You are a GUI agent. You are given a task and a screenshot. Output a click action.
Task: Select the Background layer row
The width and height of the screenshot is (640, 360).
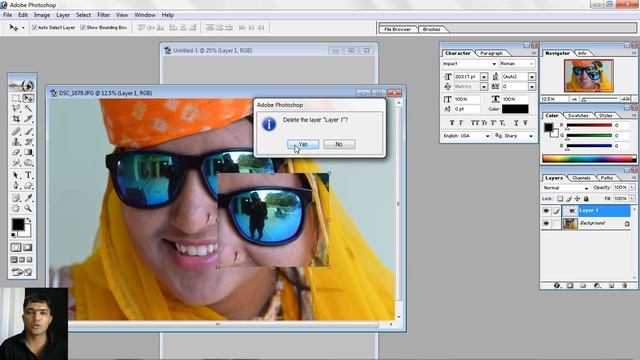click(586, 223)
